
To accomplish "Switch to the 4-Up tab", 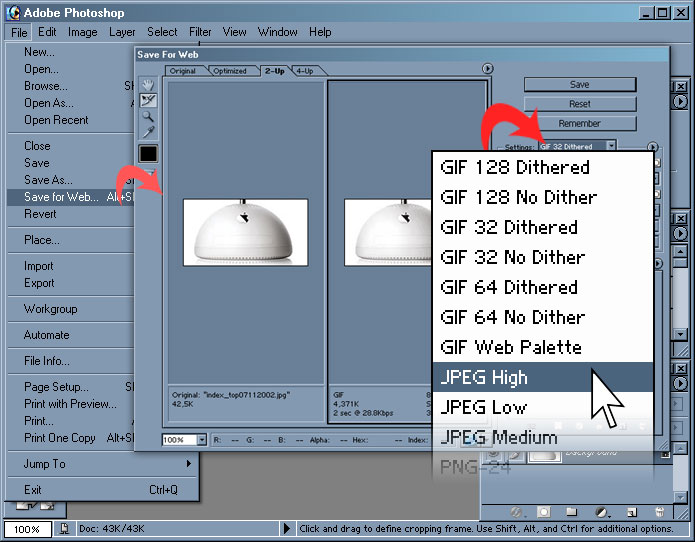I will tap(306, 71).
